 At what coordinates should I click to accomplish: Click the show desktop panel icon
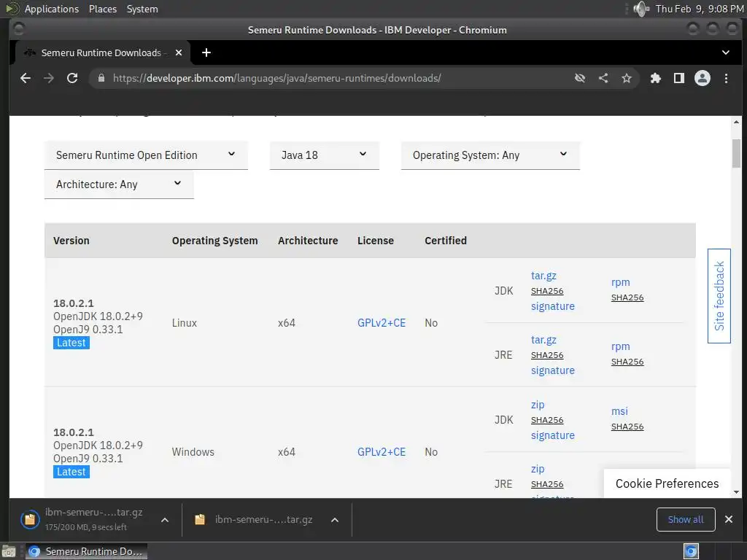(9, 551)
